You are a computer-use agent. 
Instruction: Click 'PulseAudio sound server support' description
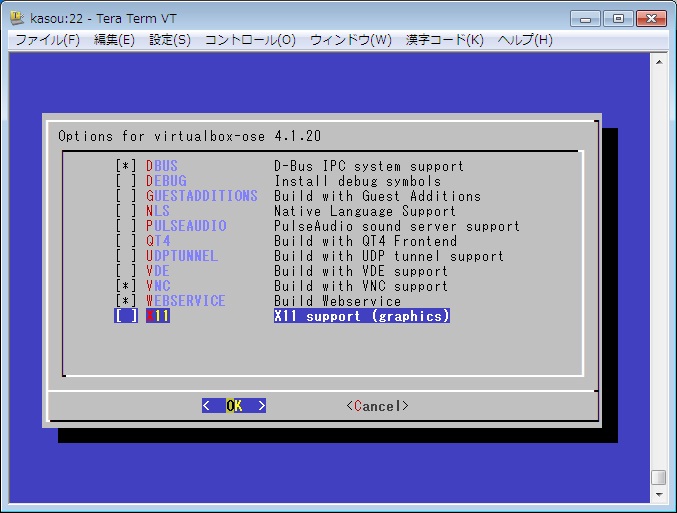397,226
